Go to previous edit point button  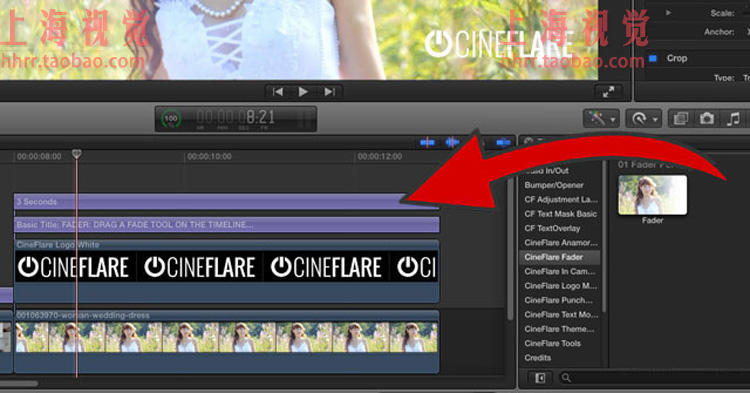(x=277, y=92)
